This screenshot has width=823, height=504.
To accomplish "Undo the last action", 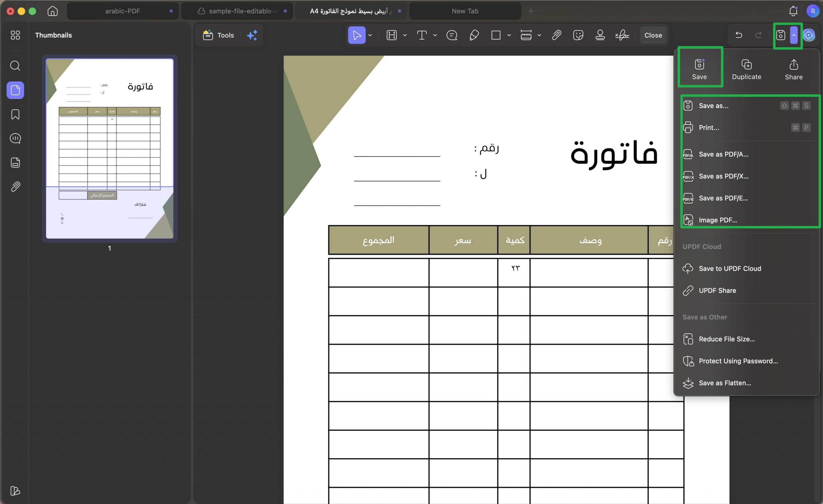I will [739, 35].
